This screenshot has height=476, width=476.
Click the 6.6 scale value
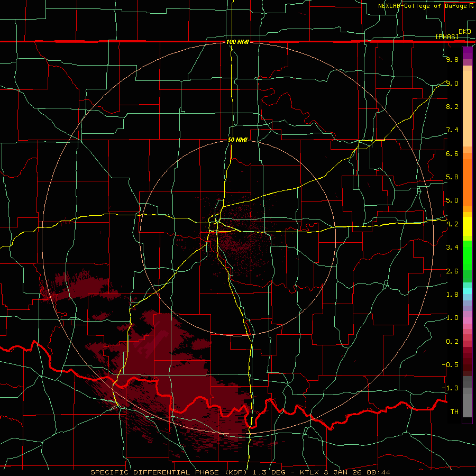click(452, 153)
